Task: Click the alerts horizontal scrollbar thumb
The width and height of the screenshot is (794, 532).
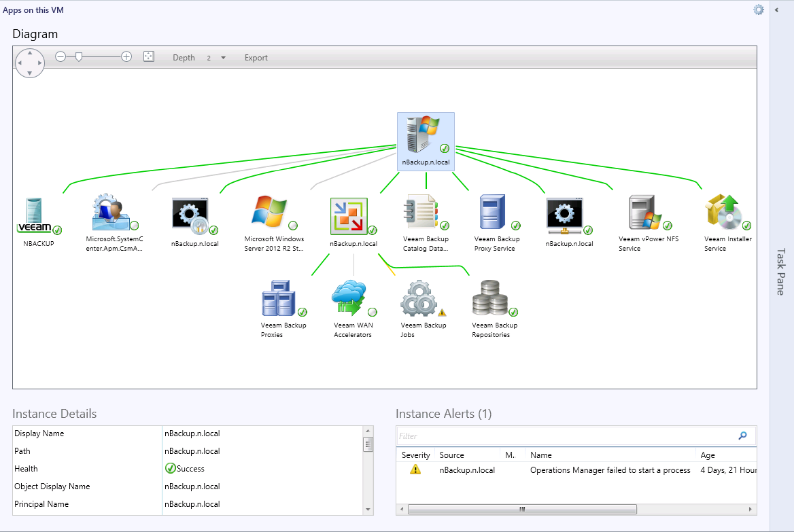Action: pos(522,509)
